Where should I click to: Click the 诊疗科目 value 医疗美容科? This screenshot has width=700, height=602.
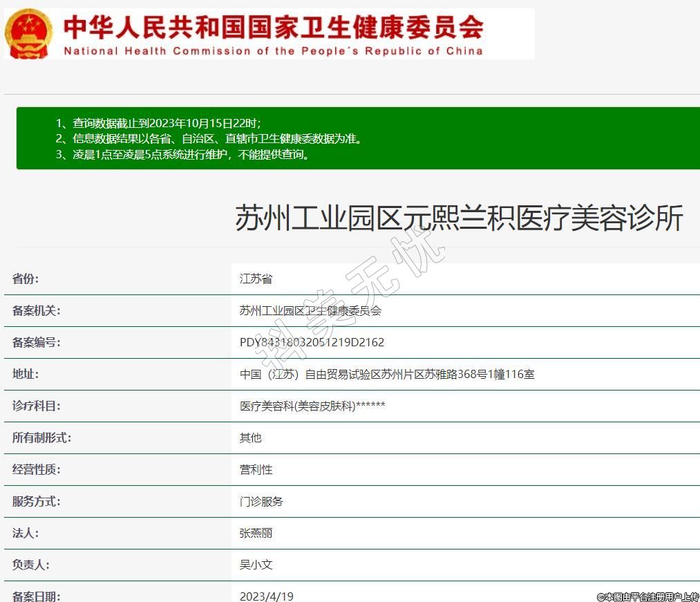(312, 406)
